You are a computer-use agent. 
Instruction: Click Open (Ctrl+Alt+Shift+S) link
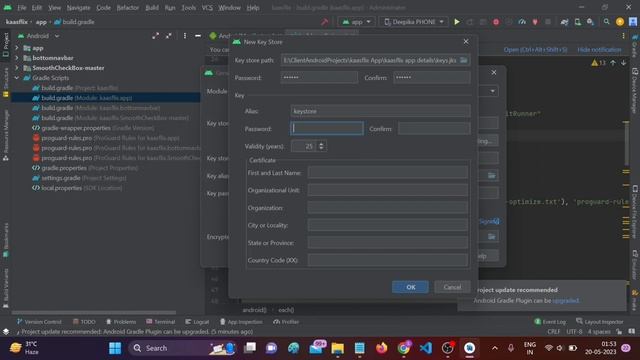click(535, 49)
